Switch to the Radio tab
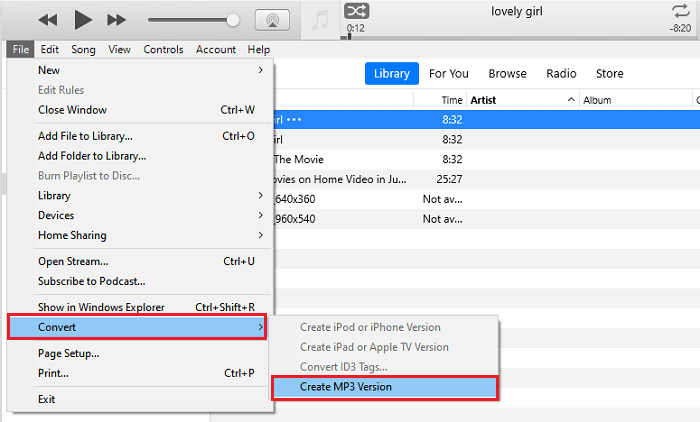This screenshot has height=422, width=700. pos(561,73)
